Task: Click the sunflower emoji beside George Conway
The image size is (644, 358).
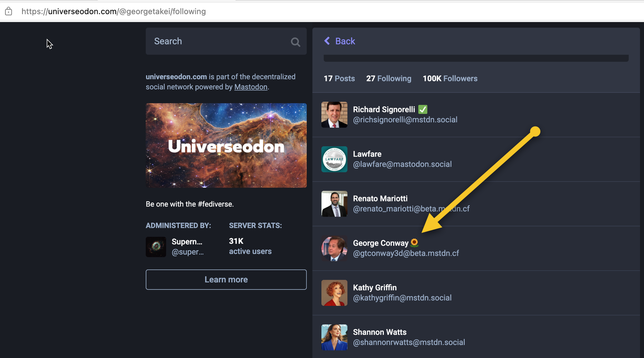Action: point(414,243)
